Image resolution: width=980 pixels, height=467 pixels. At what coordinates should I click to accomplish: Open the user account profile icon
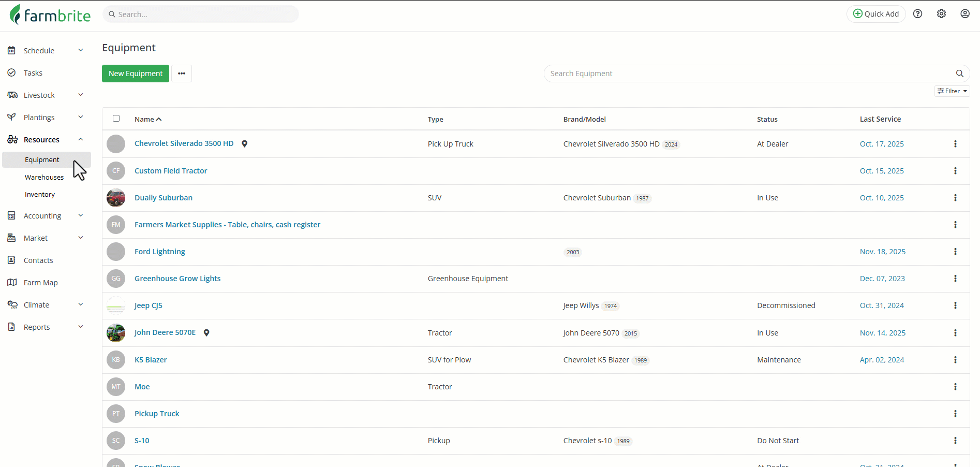point(965,14)
